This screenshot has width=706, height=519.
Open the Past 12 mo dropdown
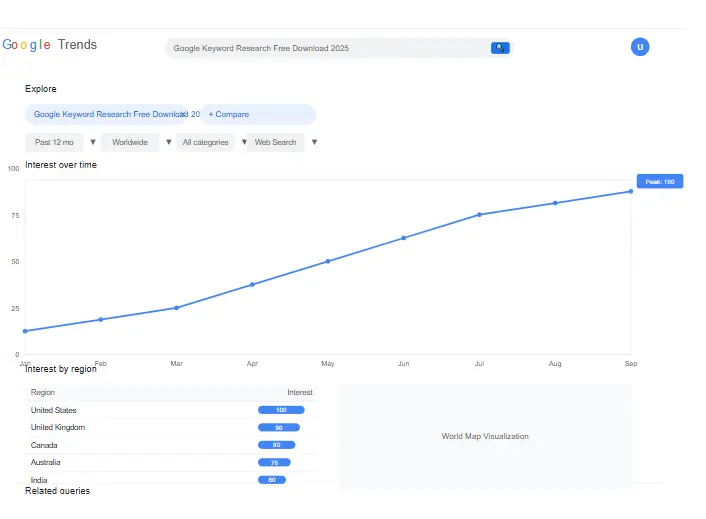click(55, 143)
